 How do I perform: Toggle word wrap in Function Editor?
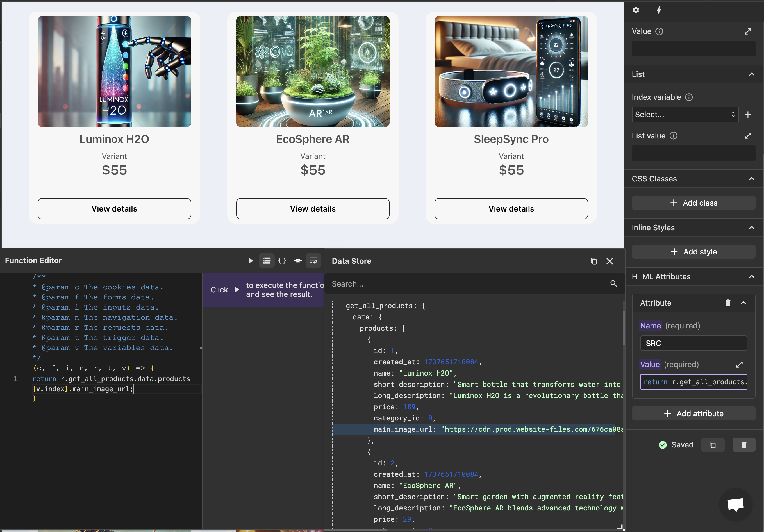pos(313,260)
